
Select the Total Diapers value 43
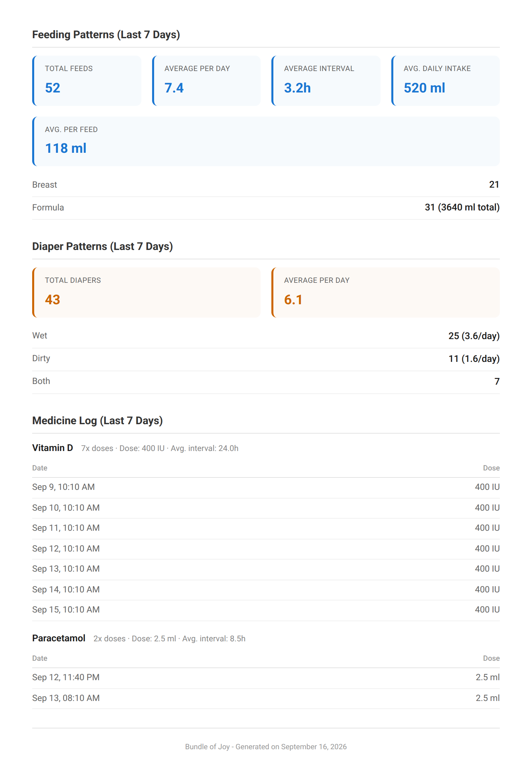(53, 300)
